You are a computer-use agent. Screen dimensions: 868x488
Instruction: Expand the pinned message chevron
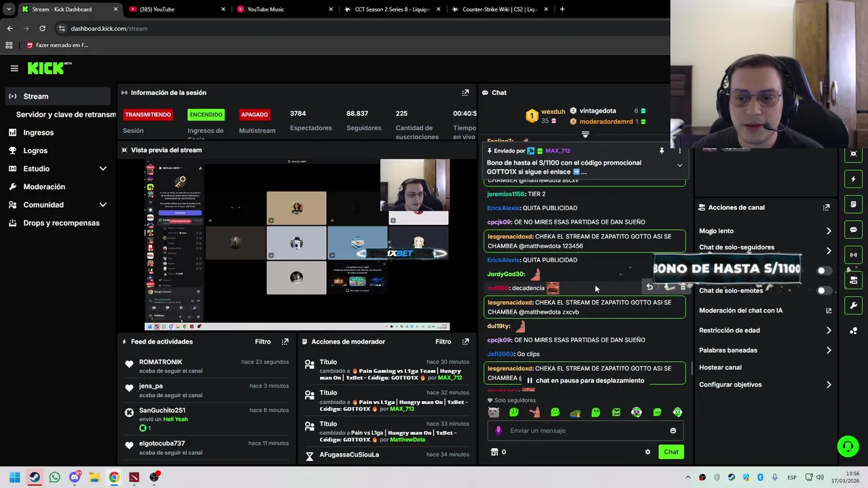point(679,165)
